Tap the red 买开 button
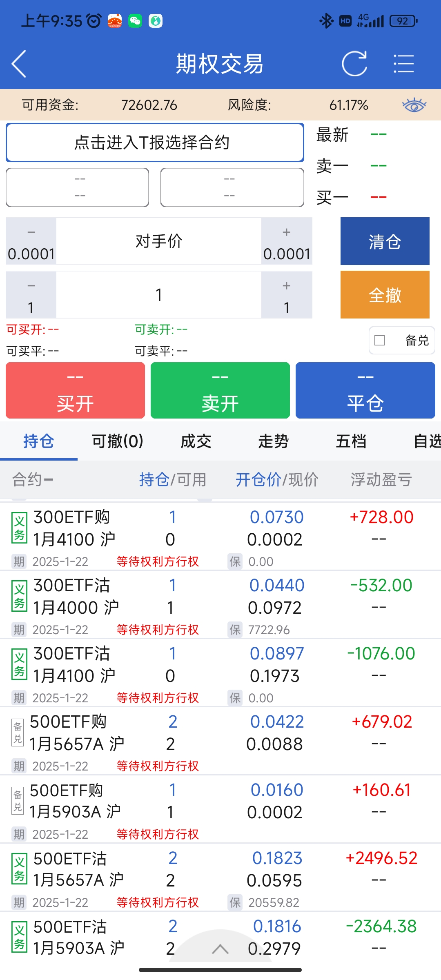The width and height of the screenshot is (441, 980). 76,390
